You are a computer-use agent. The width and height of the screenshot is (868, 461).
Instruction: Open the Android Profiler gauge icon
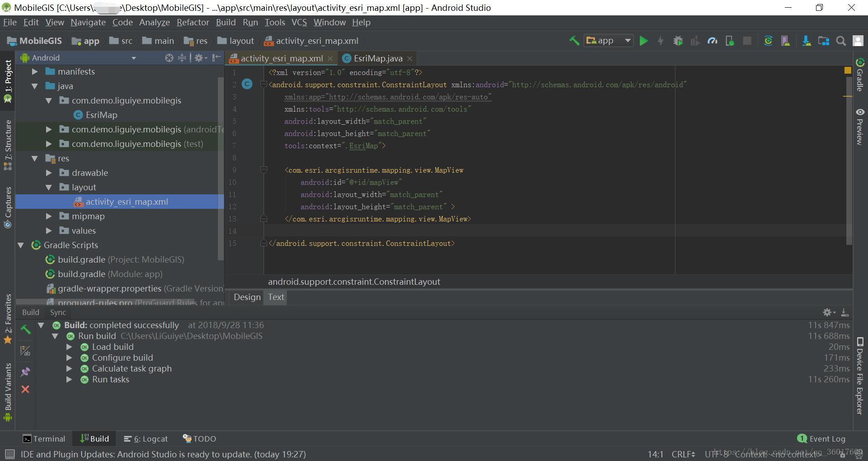(712, 41)
